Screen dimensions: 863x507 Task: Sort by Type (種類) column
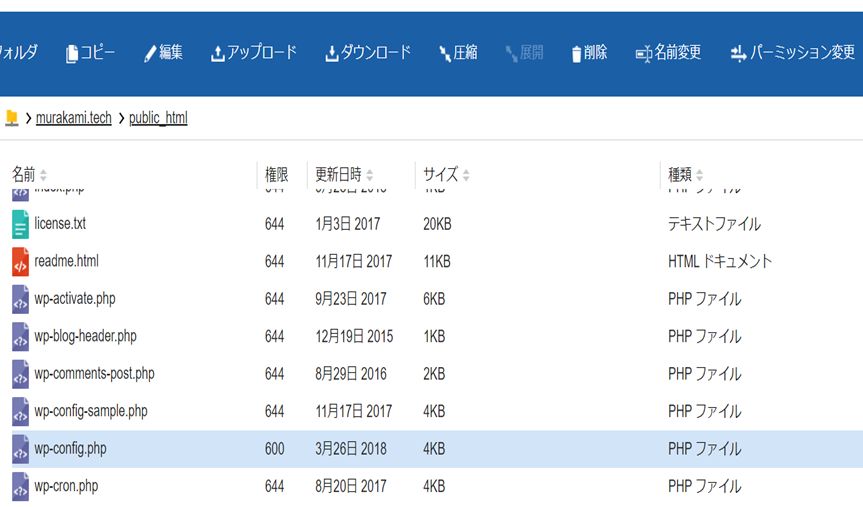pyautogui.click(x=685, y=175)
